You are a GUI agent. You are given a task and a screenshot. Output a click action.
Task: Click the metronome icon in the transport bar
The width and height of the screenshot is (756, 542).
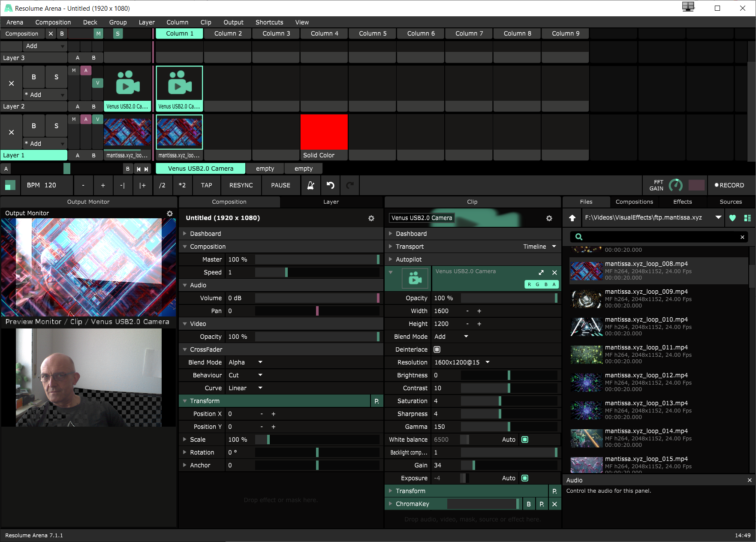point(310,185)
